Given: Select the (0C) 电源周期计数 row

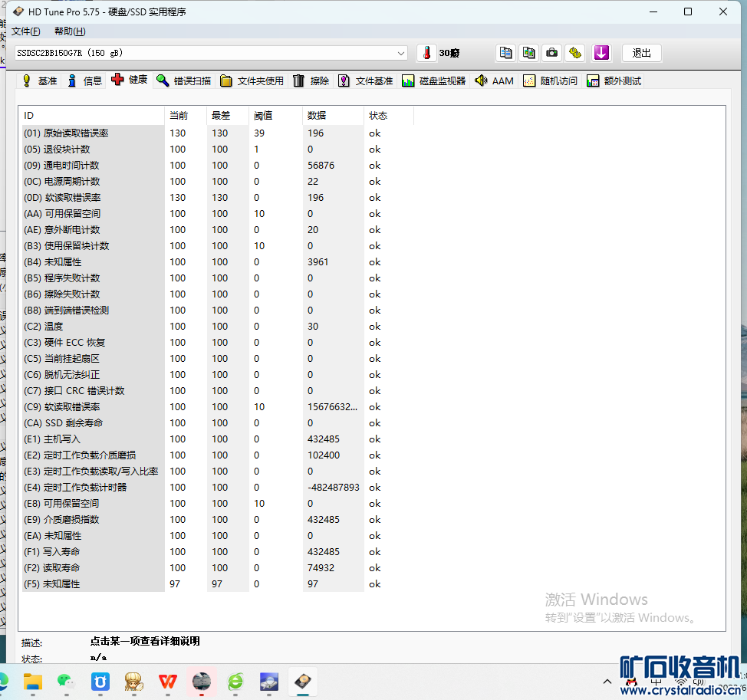Looking at the screenshot, I should coord(218,182).
